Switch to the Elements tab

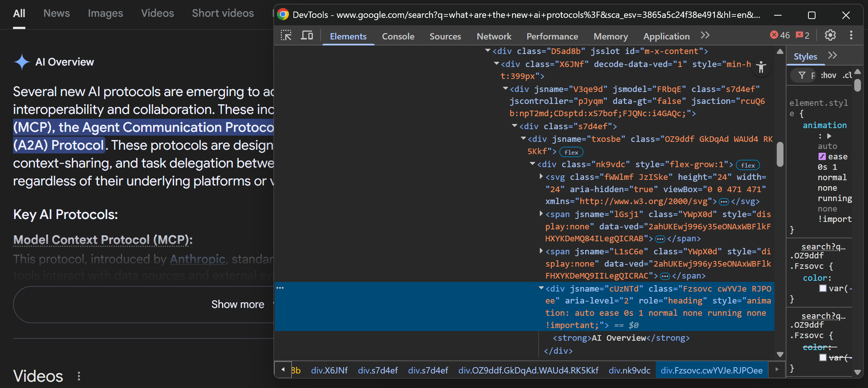click(x=348, y=36)
